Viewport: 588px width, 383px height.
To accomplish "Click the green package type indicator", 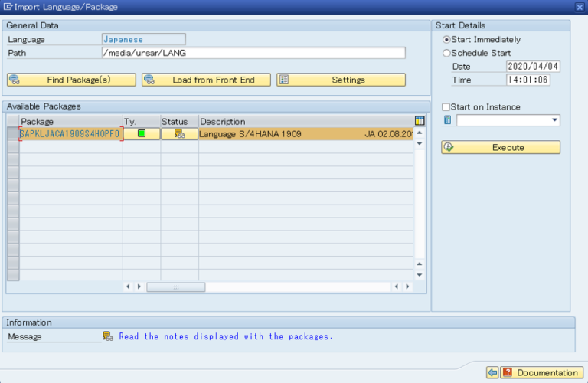I will (142, 134).
